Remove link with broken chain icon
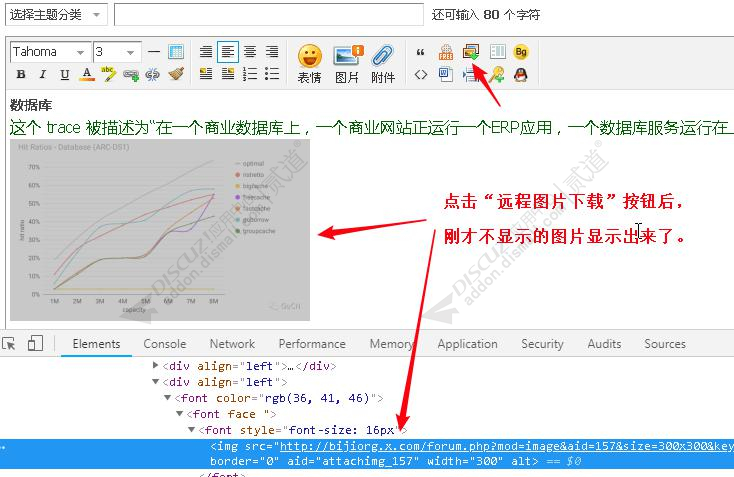 (153, 74)
